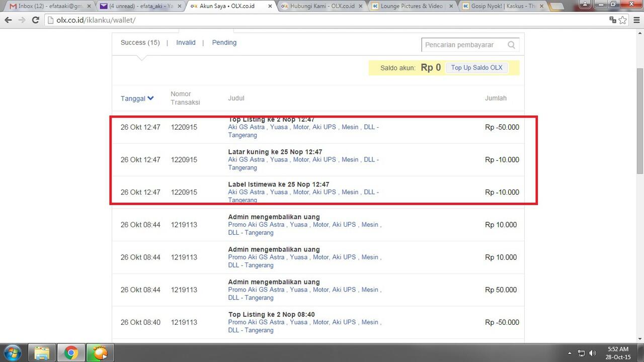Viewport: 644px width, 362px height.
Task: Sort by the Tanggal column dropdown arrow
Action: pyautogui.click(x=150, y=99)
